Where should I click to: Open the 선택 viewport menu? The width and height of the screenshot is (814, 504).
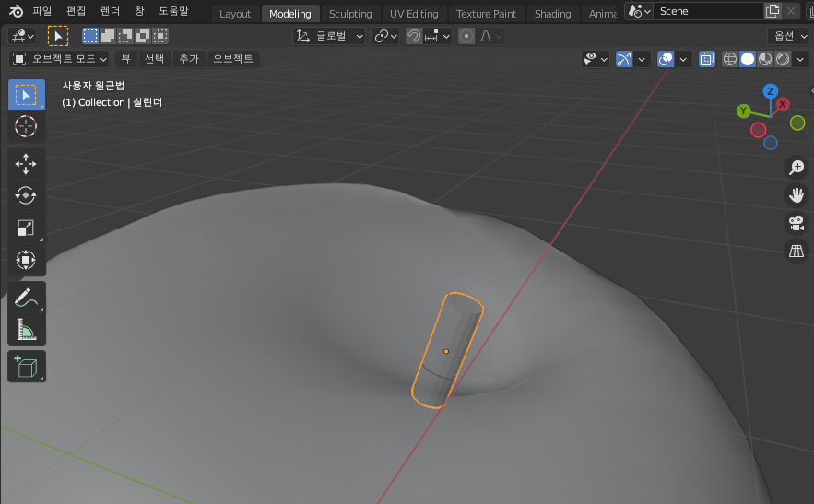154,59
